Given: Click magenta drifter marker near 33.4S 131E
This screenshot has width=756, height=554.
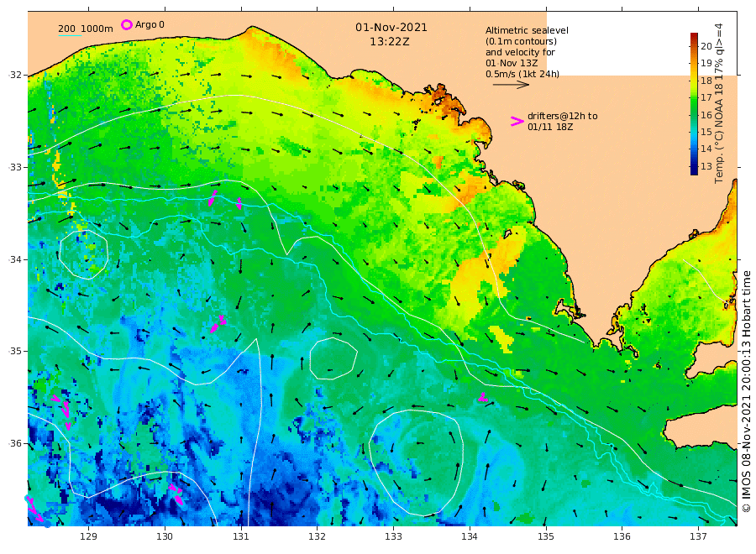Looking at the screenshot, I should coord(239,203).
